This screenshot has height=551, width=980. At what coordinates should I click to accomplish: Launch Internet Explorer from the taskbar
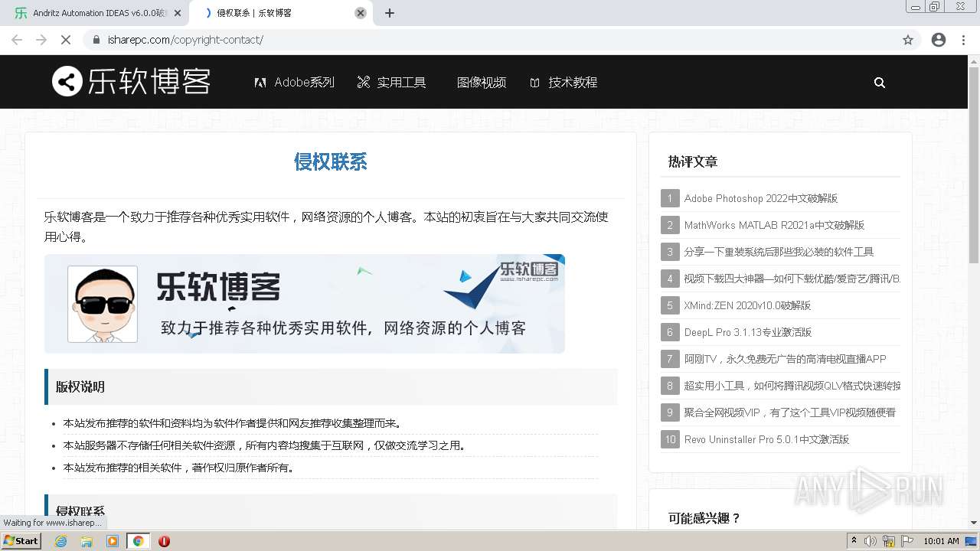click(60, 541)
